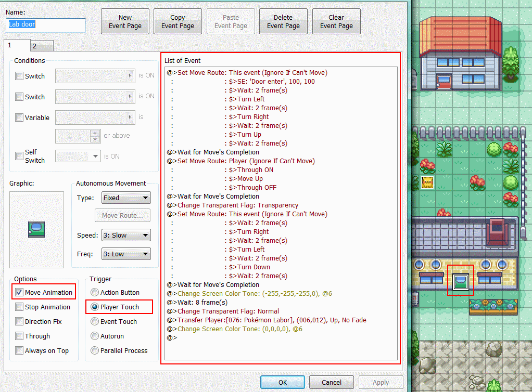532x392 pixels.
Task: Select the Player Touch trigger
Action: click(95, 307)
